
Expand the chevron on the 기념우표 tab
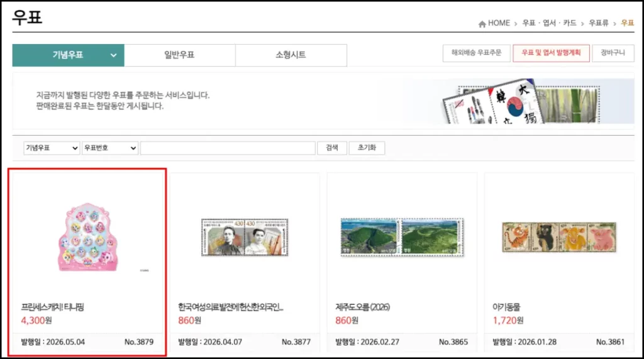click(x=113, y=55)
